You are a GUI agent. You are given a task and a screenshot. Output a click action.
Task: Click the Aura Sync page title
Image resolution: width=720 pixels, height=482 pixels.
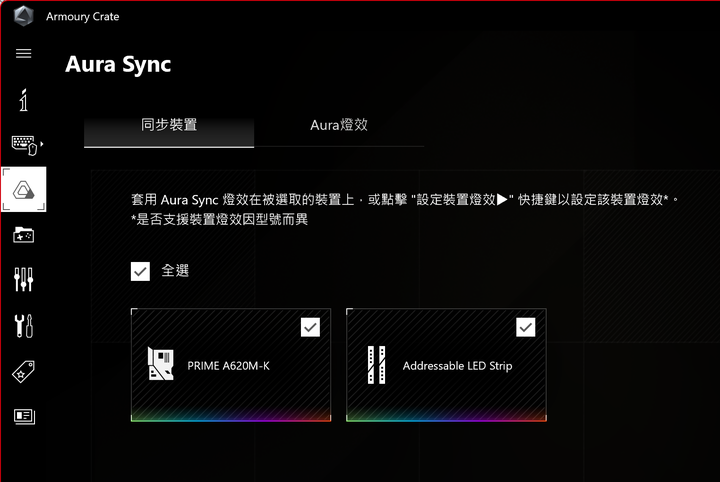click(118, 65)
